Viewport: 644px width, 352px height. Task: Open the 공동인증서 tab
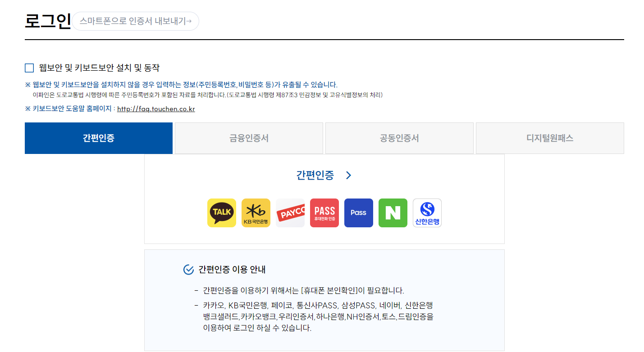tap(399, 138)
